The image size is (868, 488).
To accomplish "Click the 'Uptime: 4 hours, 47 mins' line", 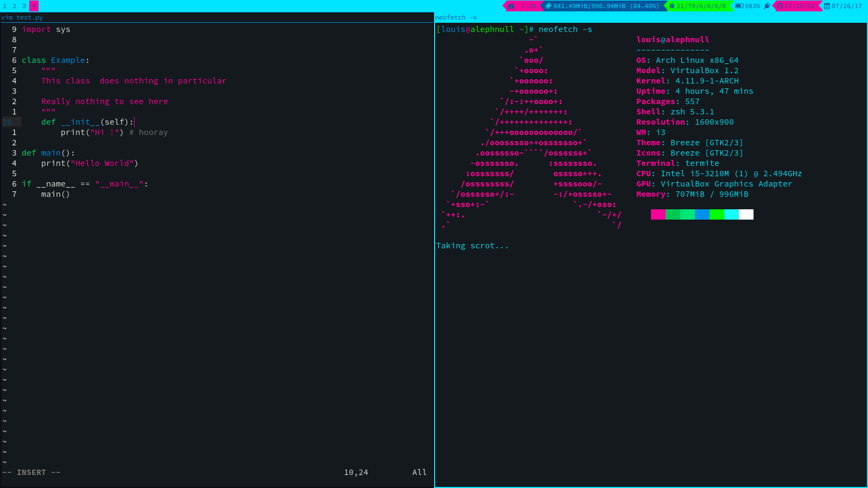I will tap(695, 91).
